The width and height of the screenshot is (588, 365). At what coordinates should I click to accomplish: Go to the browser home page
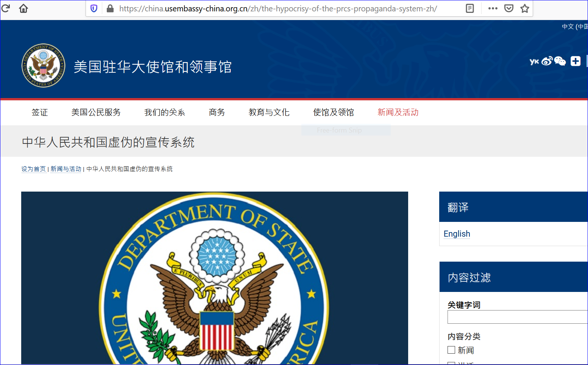click(x=23, y=8)
